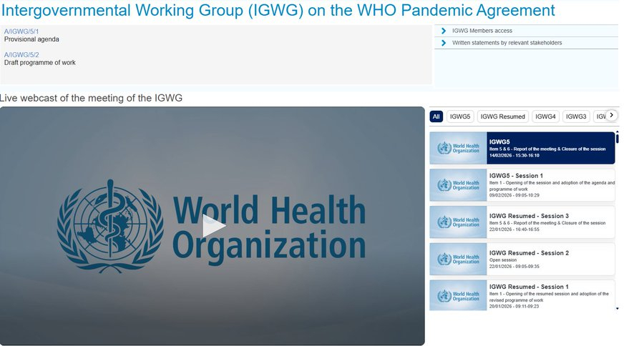Select the IGWG4 filter tab

click(545, 117)
